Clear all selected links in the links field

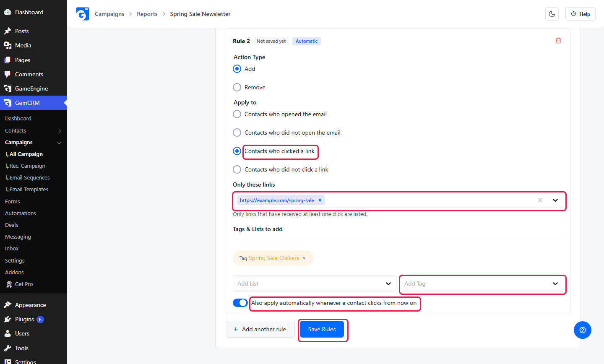540,200
